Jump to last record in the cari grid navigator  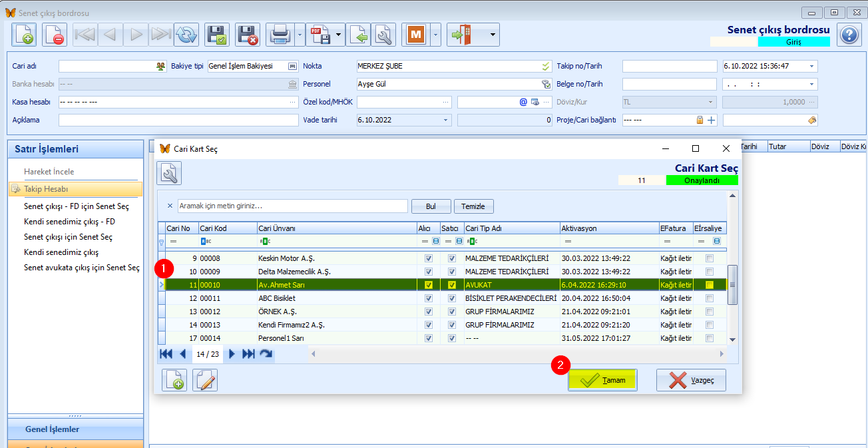248,354
